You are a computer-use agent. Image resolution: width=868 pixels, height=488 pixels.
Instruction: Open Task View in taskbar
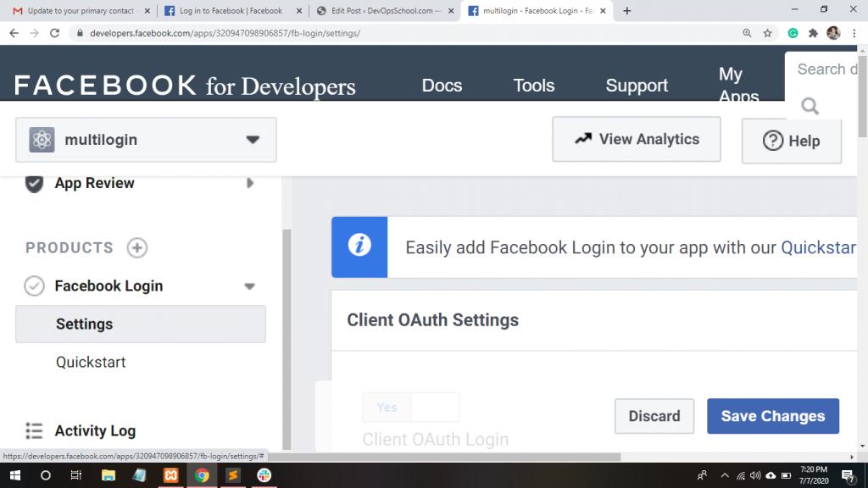pos(76,475)
